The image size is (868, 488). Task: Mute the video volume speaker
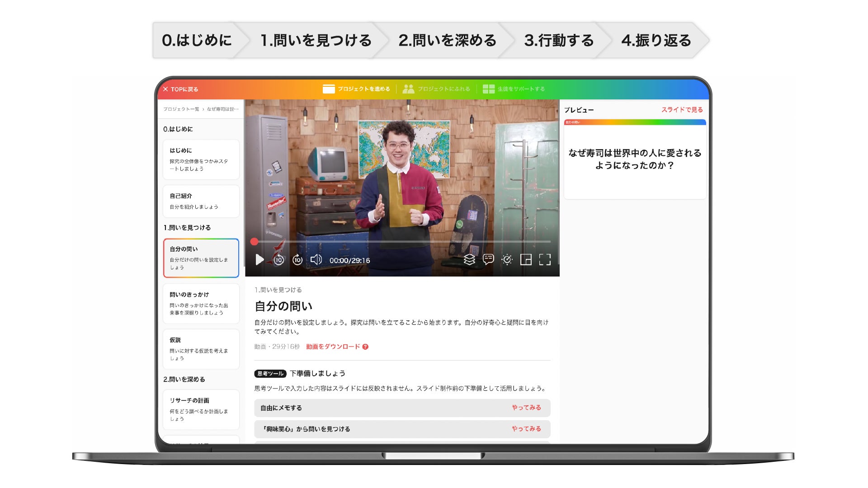pyautogui.click(x=316, y=260)
